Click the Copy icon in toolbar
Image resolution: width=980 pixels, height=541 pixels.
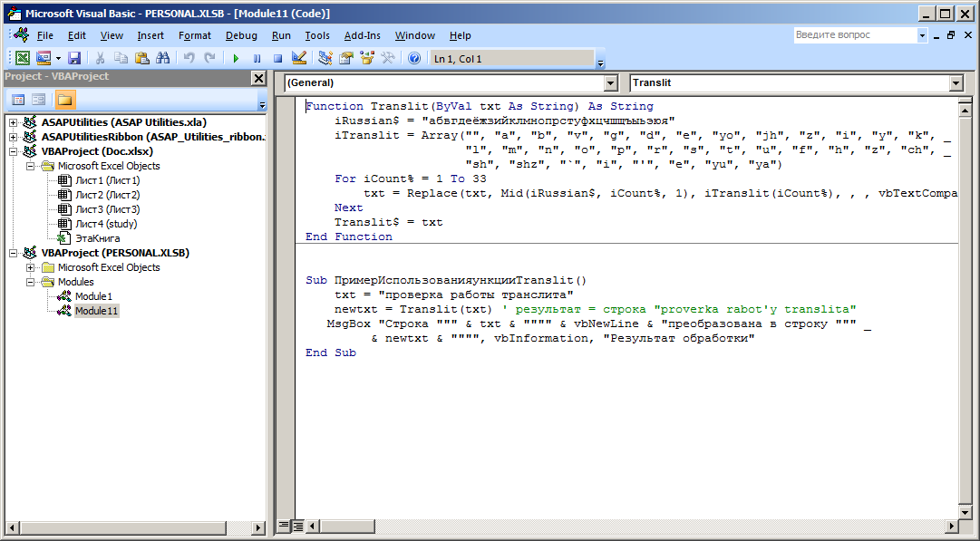coord(121,58)
